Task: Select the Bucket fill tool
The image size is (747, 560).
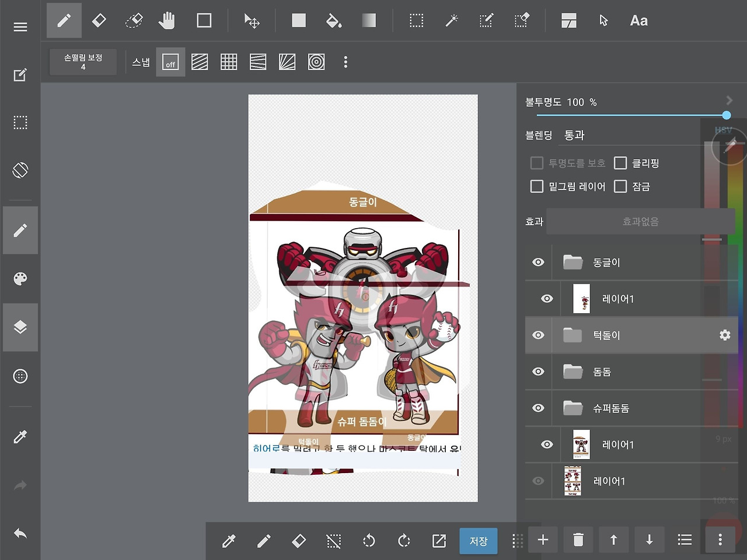Action: point(333,21)
